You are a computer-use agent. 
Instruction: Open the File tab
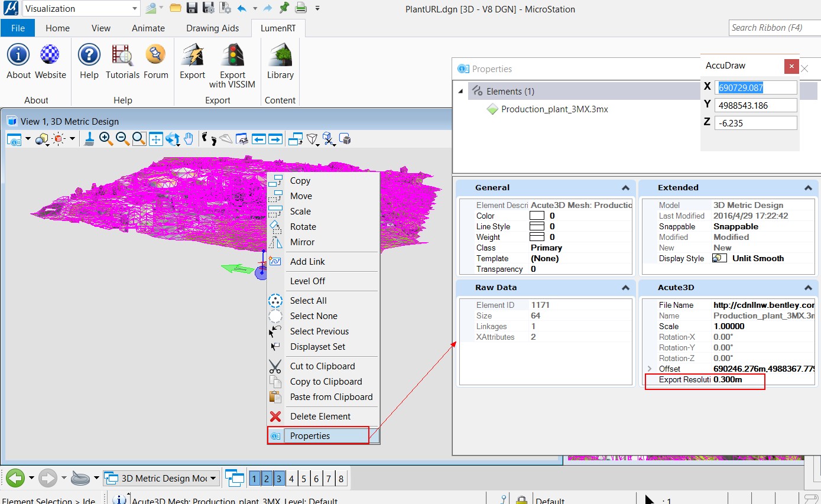tap(18, 28)
